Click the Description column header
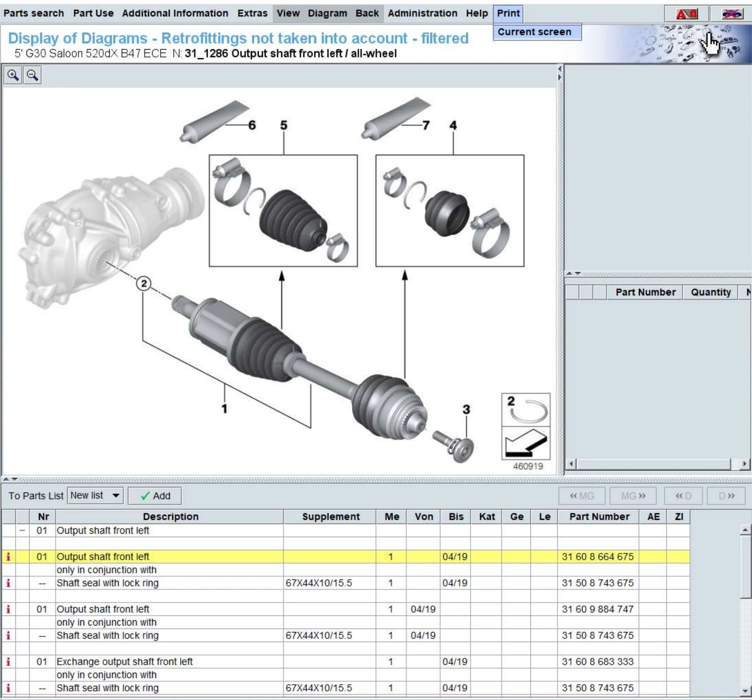This screenshot has width=752, height=700. 170,517
